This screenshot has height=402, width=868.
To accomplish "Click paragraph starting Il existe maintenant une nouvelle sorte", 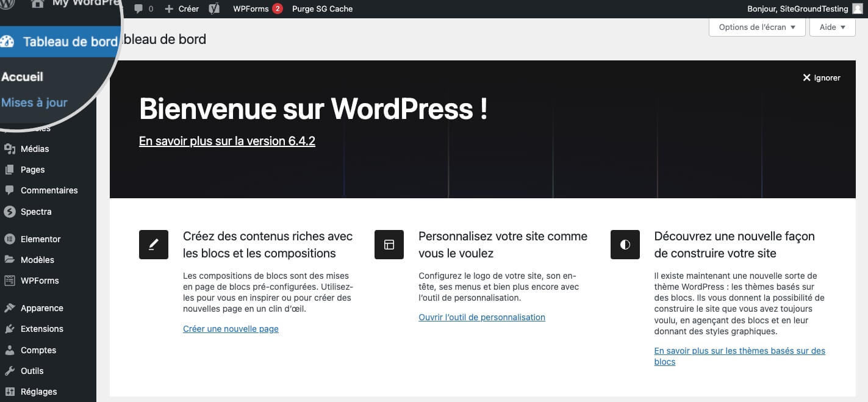I will [x=739, y=304].
